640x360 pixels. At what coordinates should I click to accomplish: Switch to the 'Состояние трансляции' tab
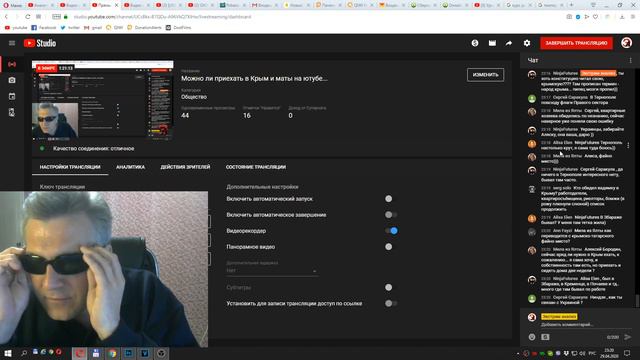[x=256, y=167]
